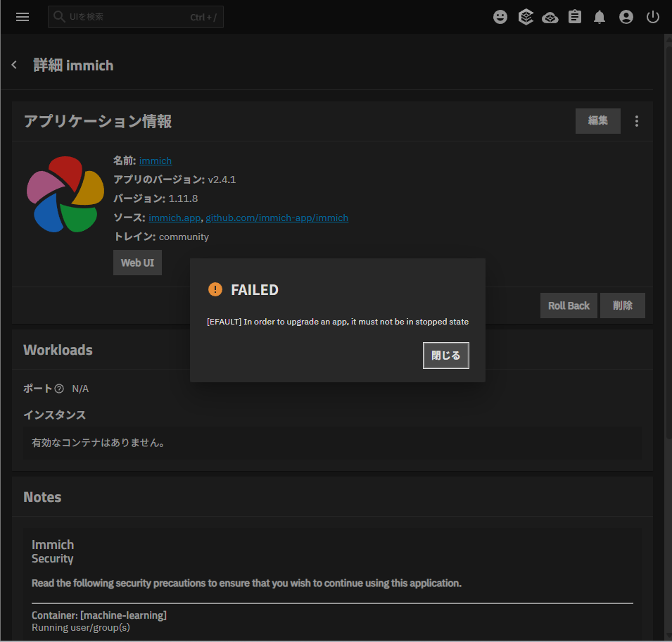Click the アプリケーション情報 heading
The width and height of the screenshot is (672, 642).
[x=98, y=121]
